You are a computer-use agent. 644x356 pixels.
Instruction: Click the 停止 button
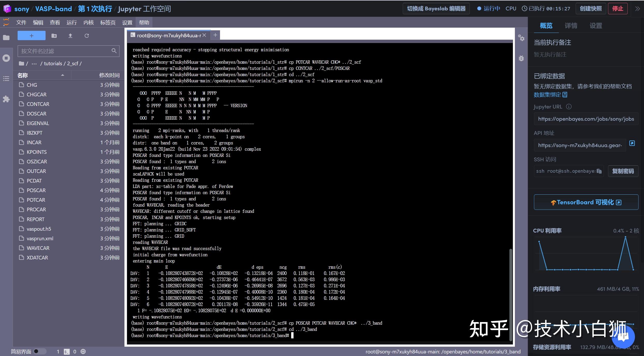tap(618, 9)
